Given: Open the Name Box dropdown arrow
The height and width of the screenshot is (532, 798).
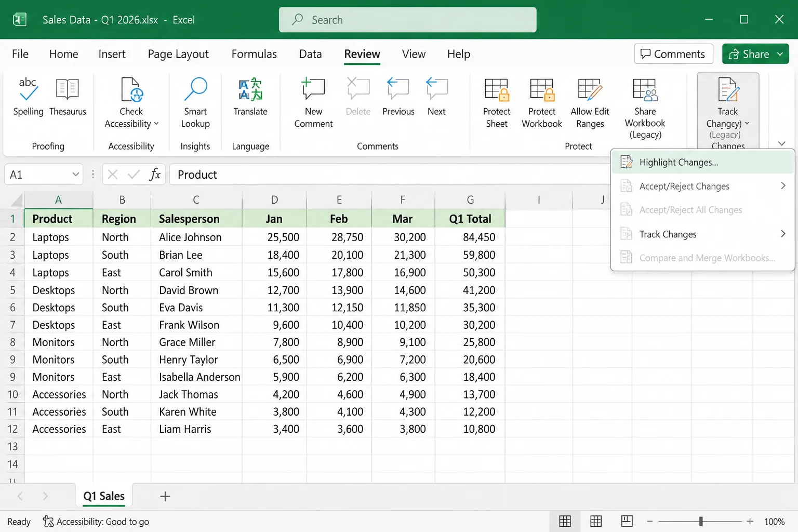Looking at the screenshot, I should coord(76,175).
